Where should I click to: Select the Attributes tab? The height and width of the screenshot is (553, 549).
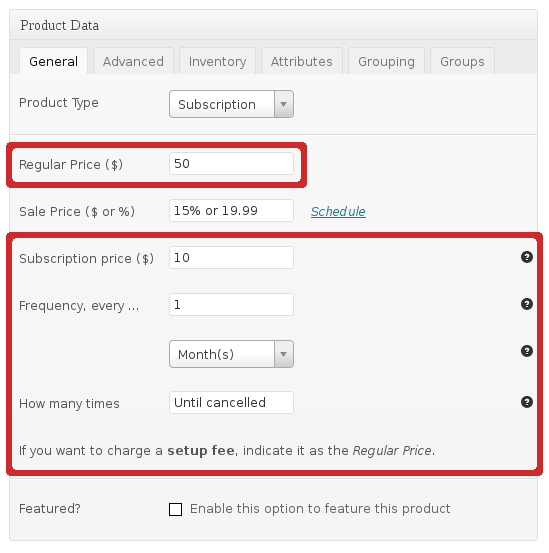(301, 61)
